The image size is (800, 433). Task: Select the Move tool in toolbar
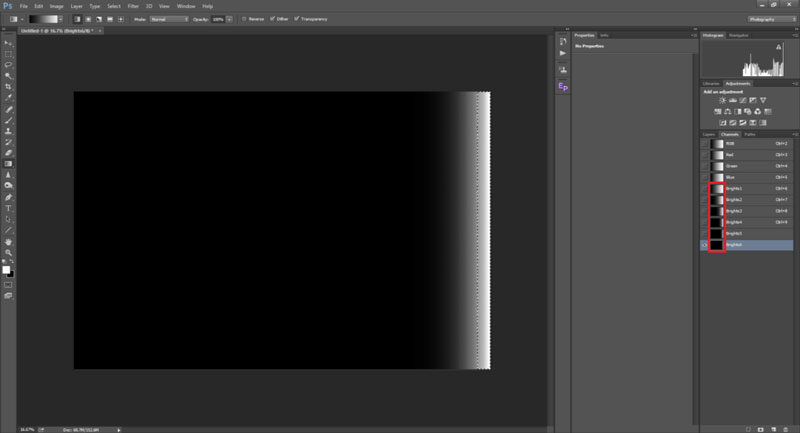9,43
